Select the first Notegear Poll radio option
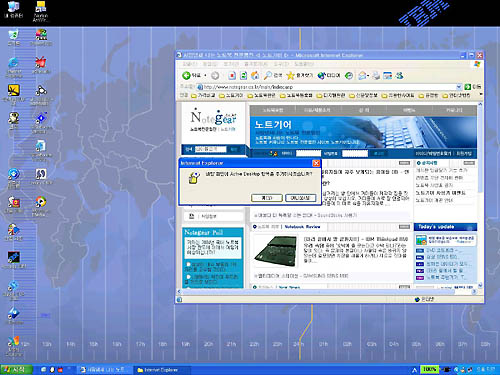 click(188, 264)
